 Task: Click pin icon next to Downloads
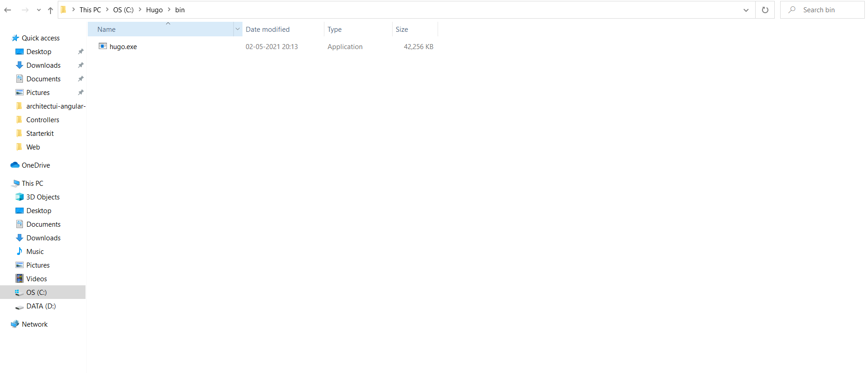[x=81, y=65]
